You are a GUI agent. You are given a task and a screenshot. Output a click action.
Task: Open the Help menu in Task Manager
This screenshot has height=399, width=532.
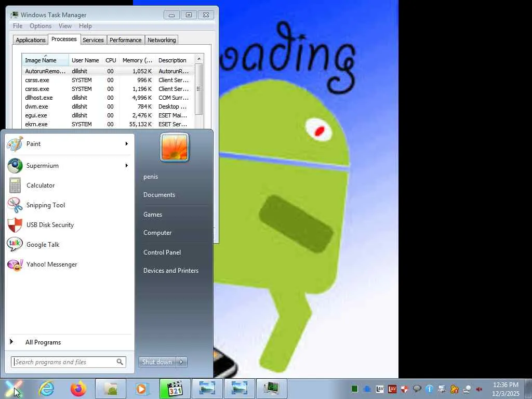click(85, 26)
